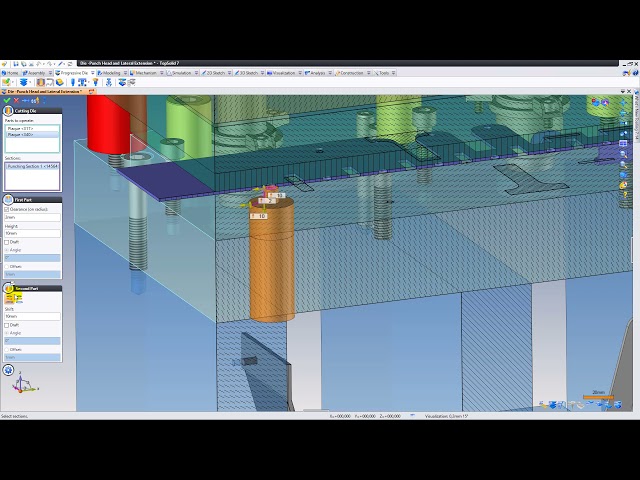Toggle the Clearance (on radius) checkbox
Viewport: 640px width, 480px height.
coord(6,209)
